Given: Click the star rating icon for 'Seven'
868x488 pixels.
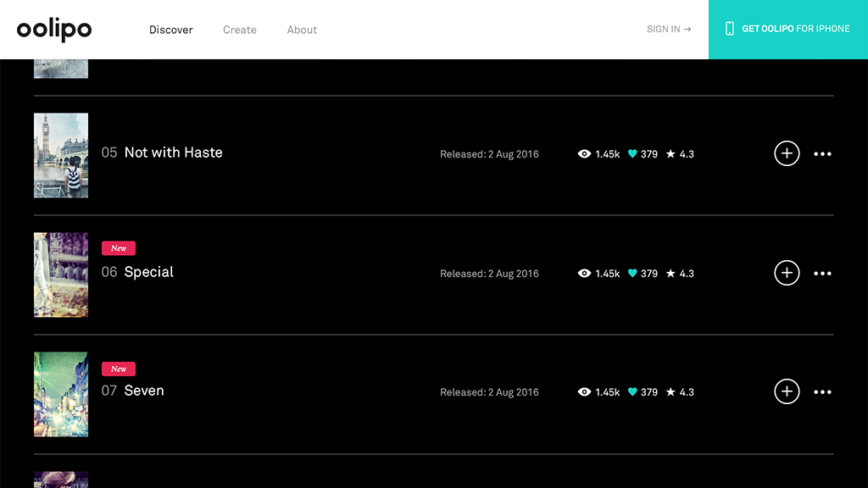Looking at the screenshot, I should (x=670, y=392).
